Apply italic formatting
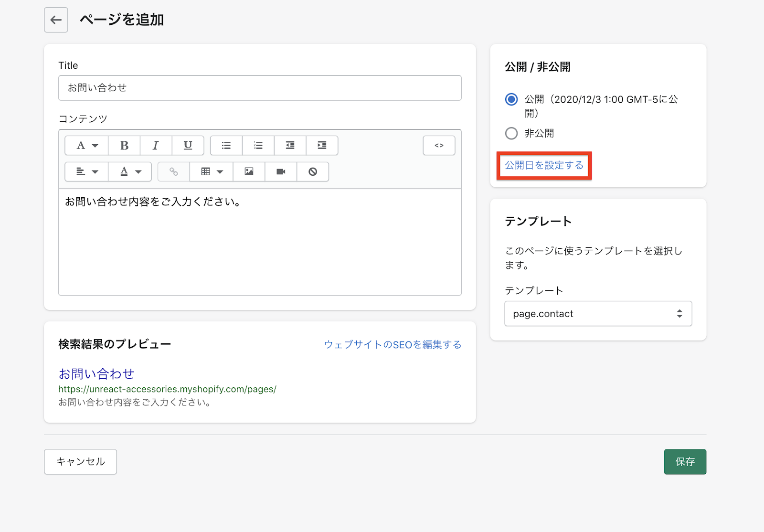 (x=156, y=146)
